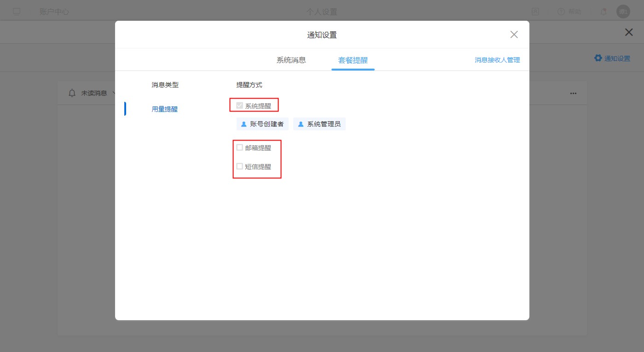644x352 pixels.
Task: Enable the 邮箱提醒 checkbox
Action: pos(239,147)
